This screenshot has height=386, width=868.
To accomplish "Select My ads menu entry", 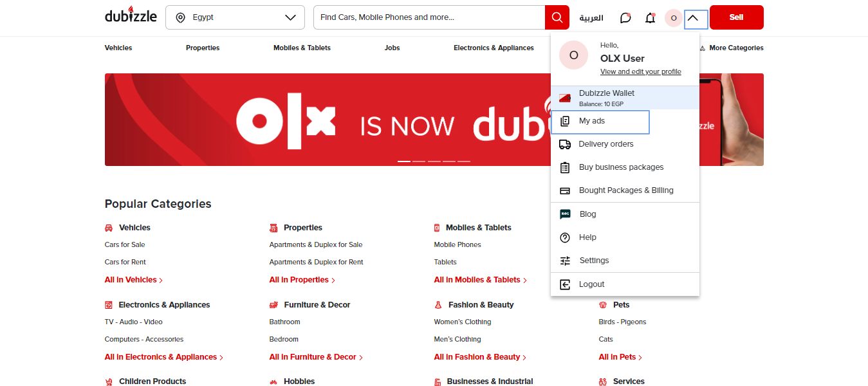I will tap(592, 121).
